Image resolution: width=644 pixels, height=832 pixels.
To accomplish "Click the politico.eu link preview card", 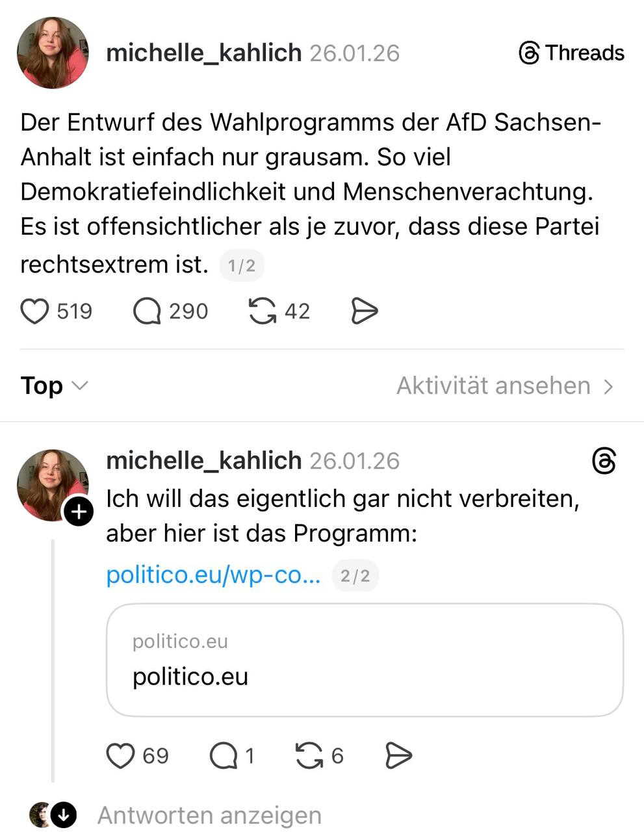I will click(365, 660).
